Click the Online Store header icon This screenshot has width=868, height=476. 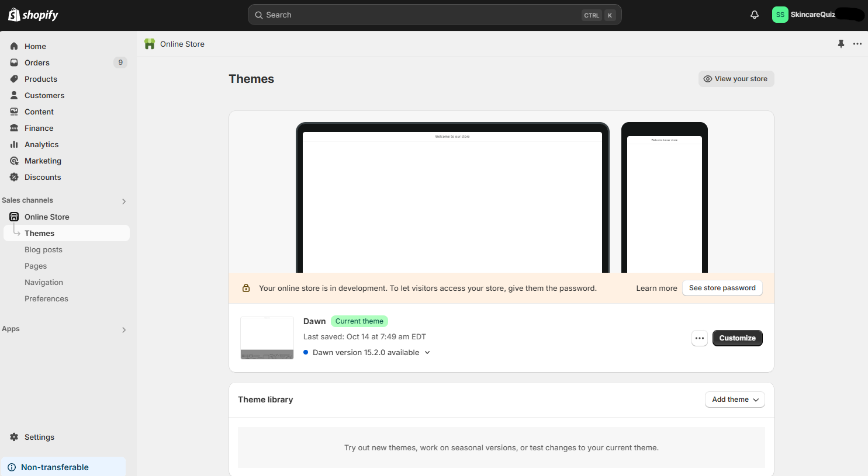pos(150,44)
